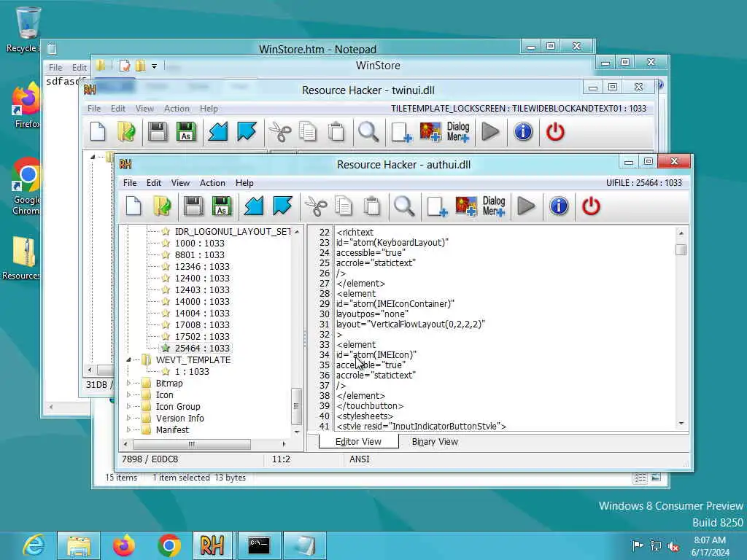The height and width of the screenshot is (560, 747).
Task: Click Find magnifier icon in authui.dll toolbar
Action: click(404, 206)
